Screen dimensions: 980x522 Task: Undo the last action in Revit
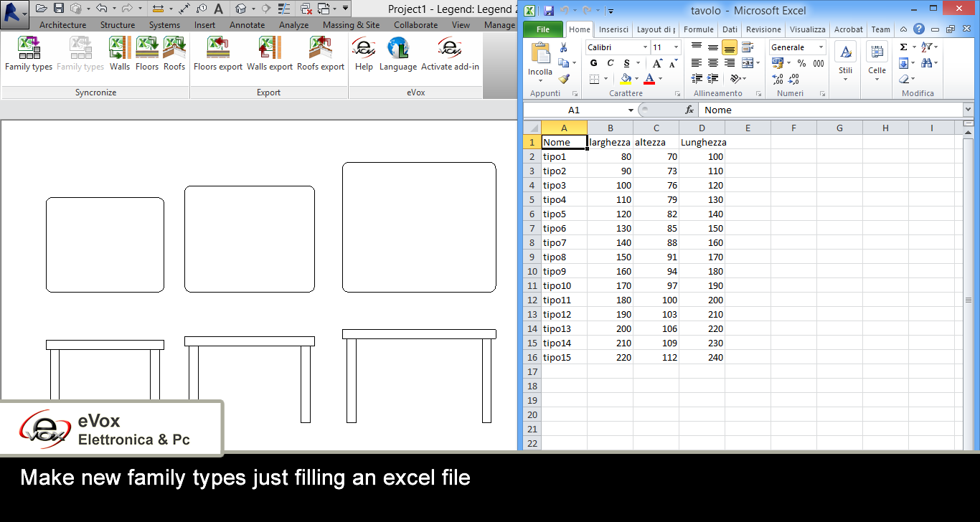tap(102, 9)
